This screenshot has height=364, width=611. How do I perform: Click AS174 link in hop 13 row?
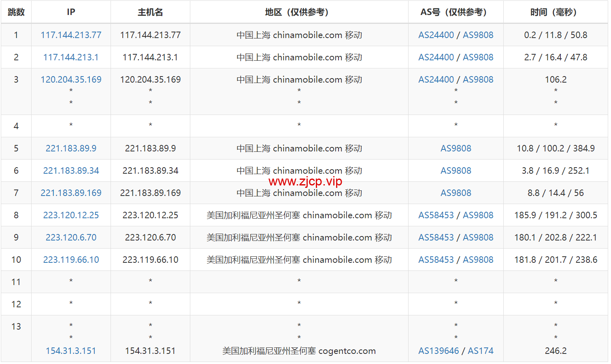[481, 351]
